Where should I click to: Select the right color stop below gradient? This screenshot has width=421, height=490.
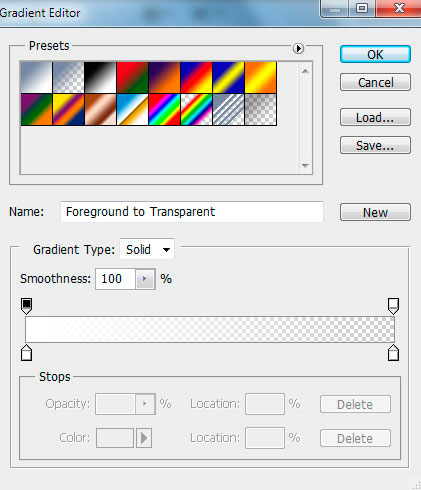[393, 353]
